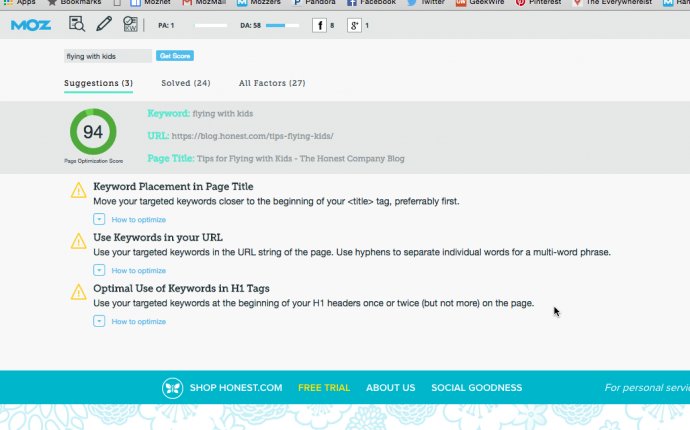Click the PA: 1 authority bar
This screenshot has height=430, width=690.
click(211, 26)
